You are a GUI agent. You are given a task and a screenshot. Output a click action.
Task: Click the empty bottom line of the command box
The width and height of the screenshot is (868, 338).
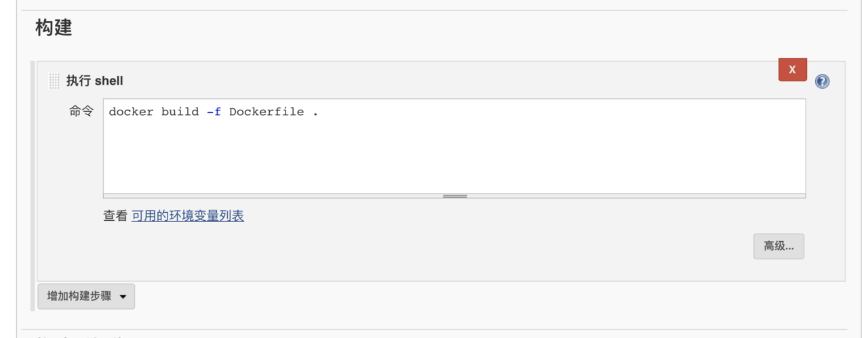coord(454,183)
